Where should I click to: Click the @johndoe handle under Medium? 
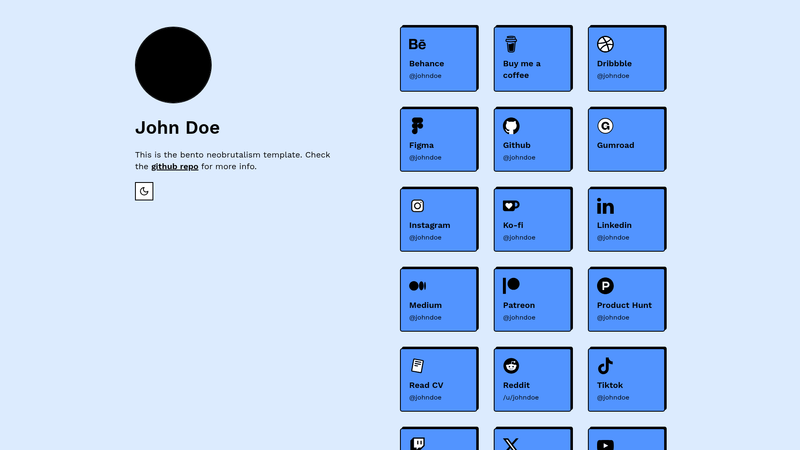click(x=425, y=317)
